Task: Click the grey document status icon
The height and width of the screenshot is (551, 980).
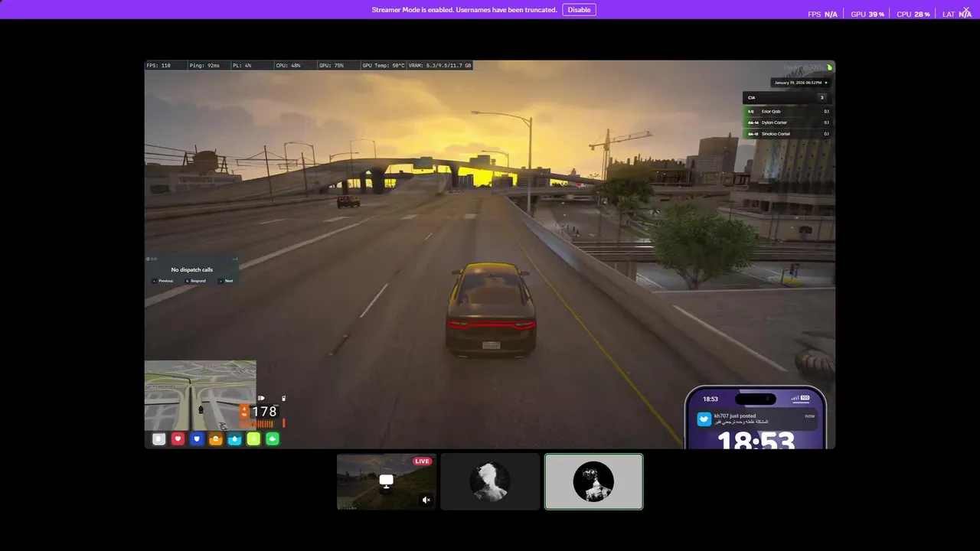Action: [x=158, y=439]
